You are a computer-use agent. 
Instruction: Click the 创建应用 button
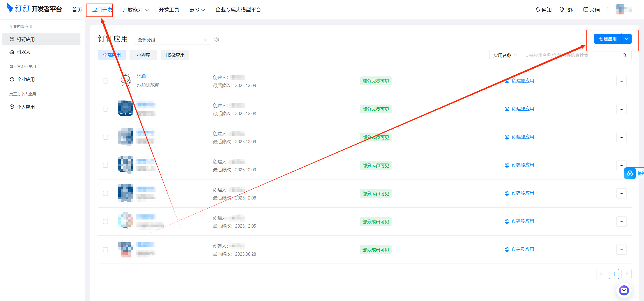point(608,39)
